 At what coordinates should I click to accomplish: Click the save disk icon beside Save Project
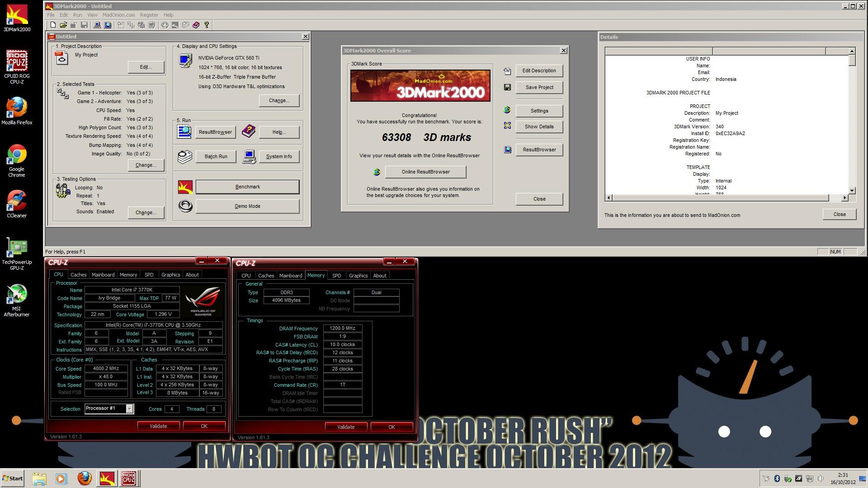pos(507,87)
